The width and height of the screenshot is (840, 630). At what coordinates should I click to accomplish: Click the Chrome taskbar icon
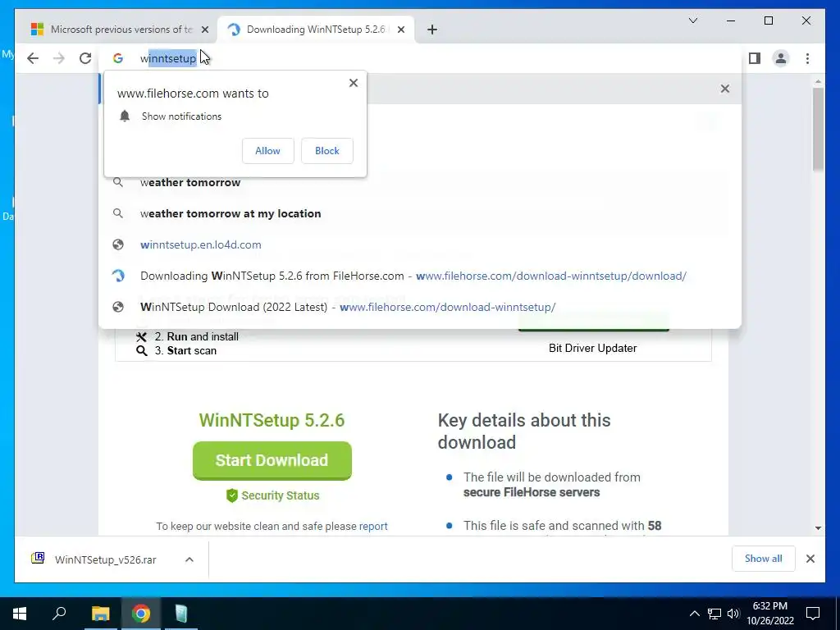[x=141, y=614]
